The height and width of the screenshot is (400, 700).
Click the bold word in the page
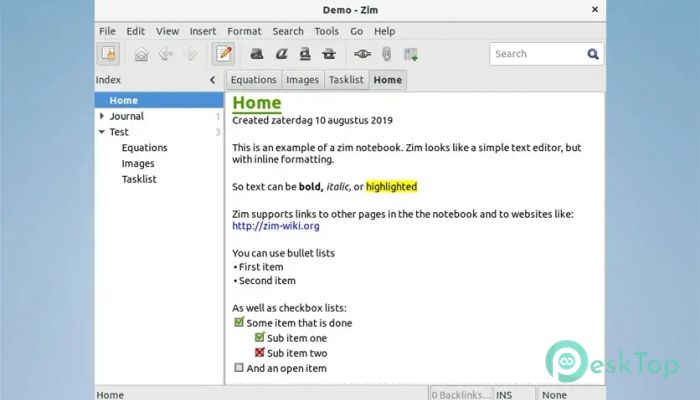pyautogui.click(x=311, y=187)
